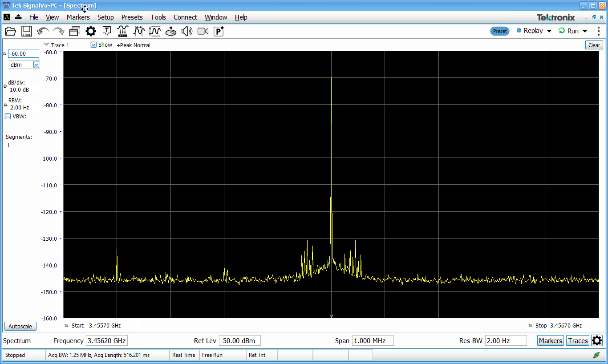
Task: Open the Analysis horizontal-arrow waveform icon
Action: [x=139, y=31]
